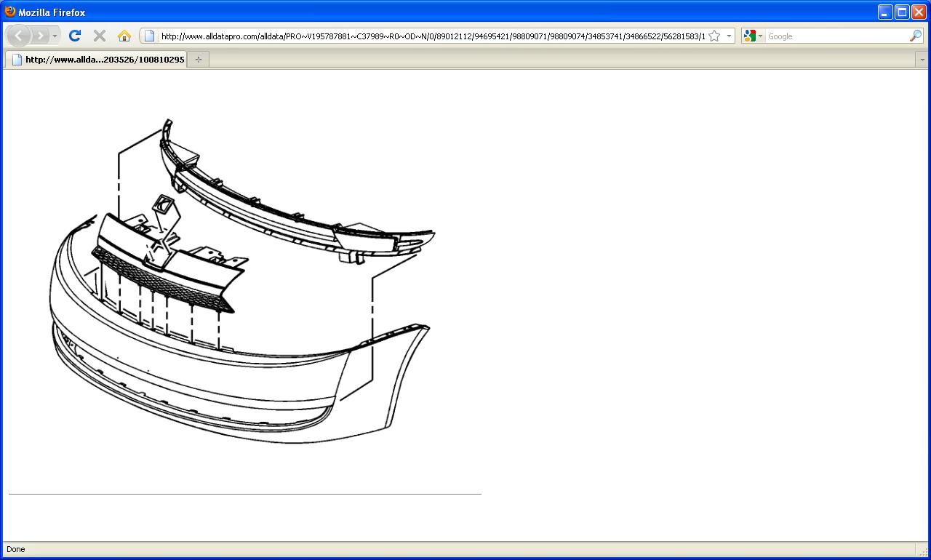The image size is (931, 560).
Task: Go back to the previous page
Action: (19, 36)
